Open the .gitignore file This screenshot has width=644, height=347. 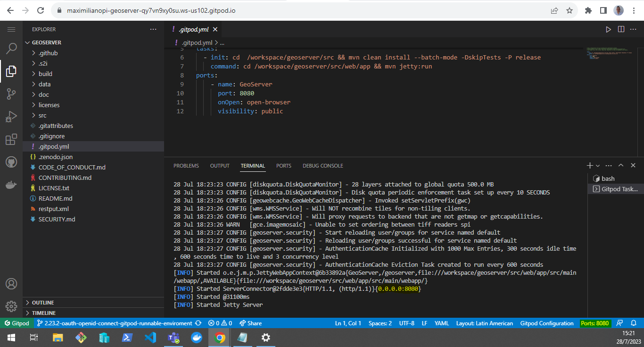click(x=93, y=136)
